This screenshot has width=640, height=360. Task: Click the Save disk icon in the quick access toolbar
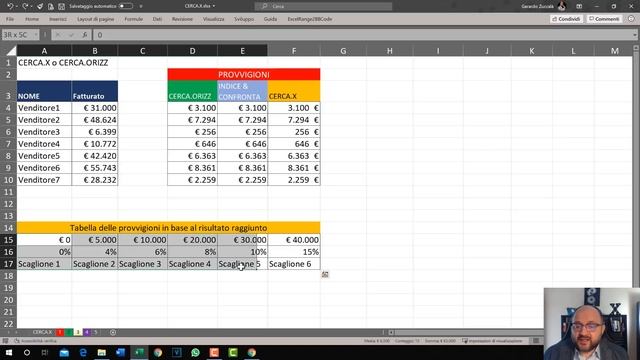62,7
